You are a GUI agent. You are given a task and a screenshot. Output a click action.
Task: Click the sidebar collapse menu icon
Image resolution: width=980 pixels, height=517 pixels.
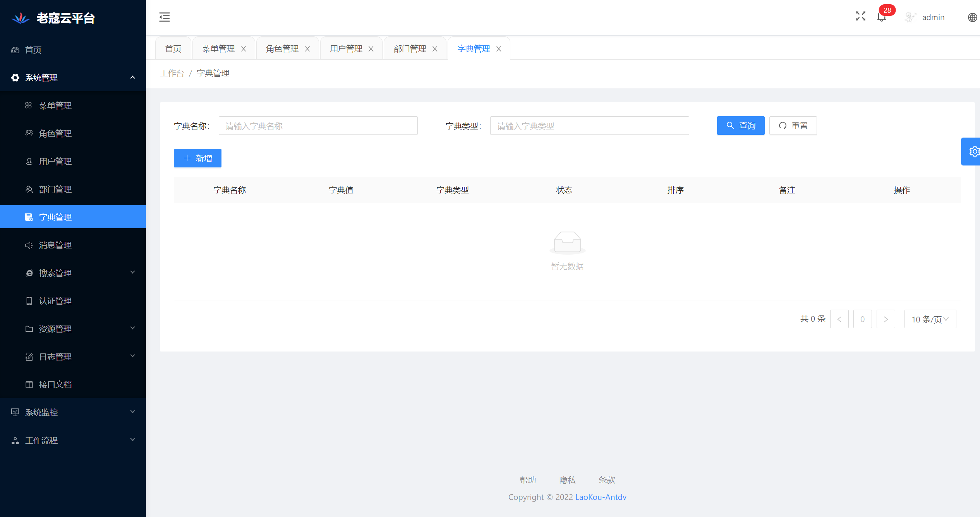(164, 17)
